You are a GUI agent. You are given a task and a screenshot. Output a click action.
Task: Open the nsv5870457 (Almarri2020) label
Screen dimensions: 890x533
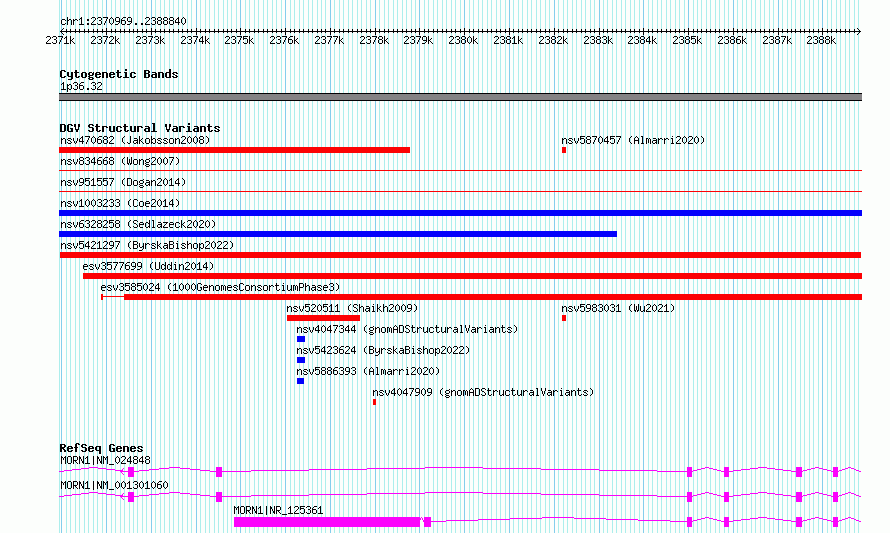[633, 140]
